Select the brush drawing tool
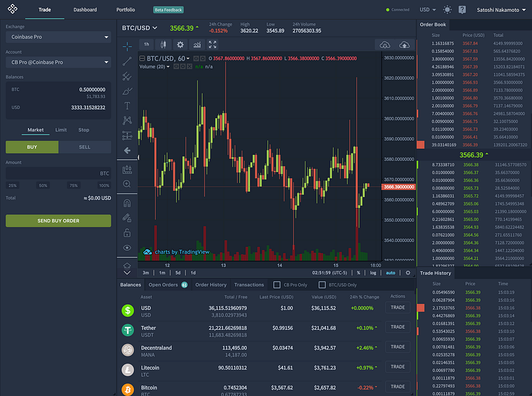Viewport: 532px width, 396px height. click(127, 91)
